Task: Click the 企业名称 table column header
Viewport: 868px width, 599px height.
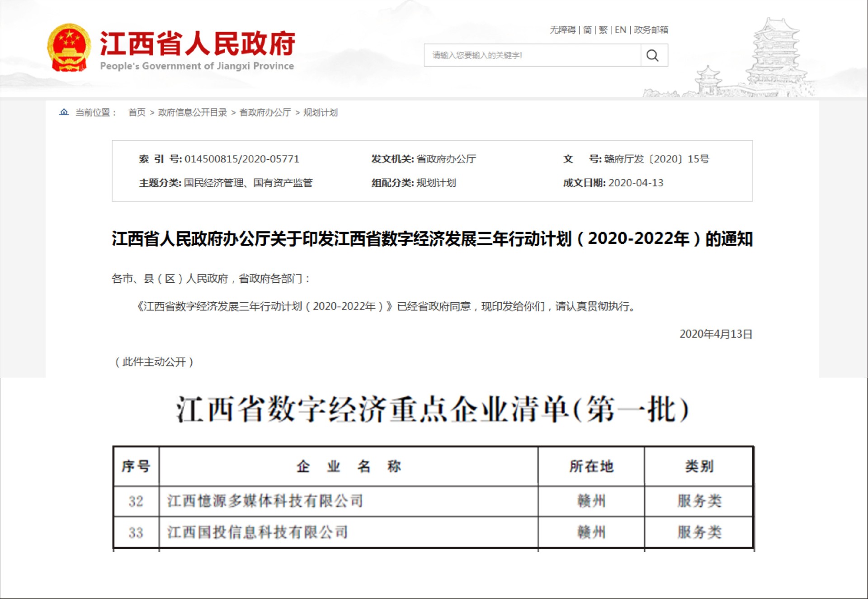Action: click(x=348, y=466)
